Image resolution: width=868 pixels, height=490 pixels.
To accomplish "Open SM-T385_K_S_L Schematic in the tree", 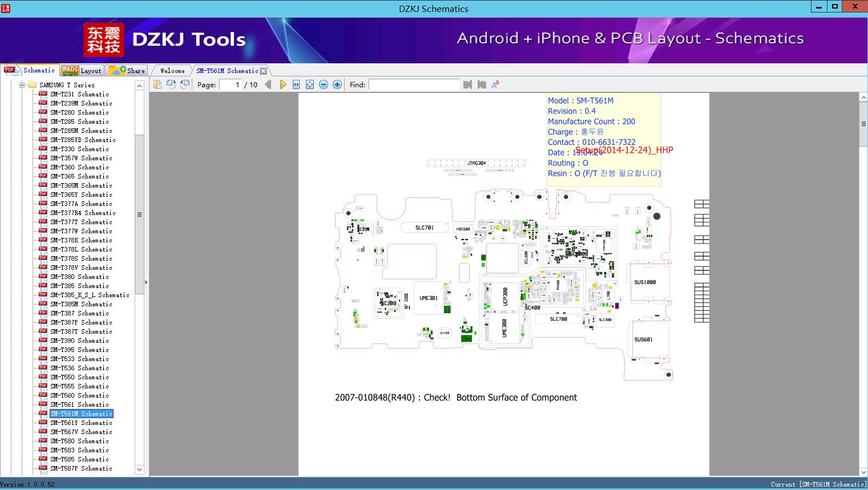I will pyautogui.click(x=90, y=295).
